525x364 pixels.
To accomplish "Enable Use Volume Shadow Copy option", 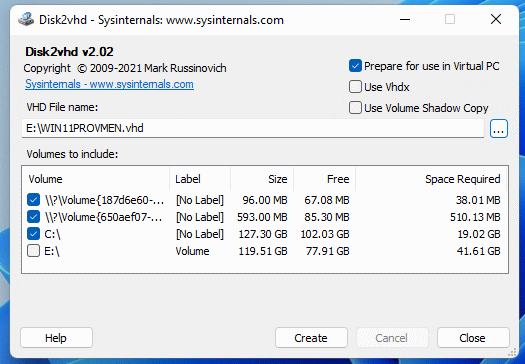I will pyautogui.click(x=355, y=108).
